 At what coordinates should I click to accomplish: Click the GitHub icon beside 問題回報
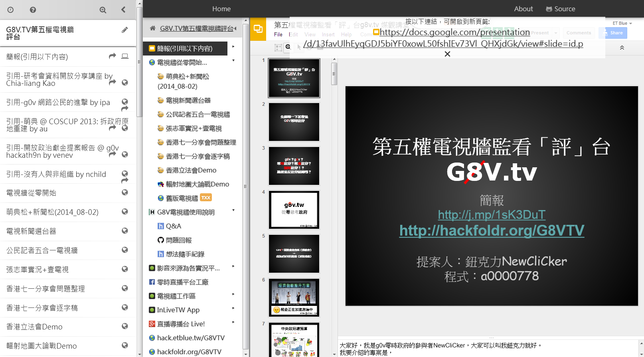(x=161, y=240)
